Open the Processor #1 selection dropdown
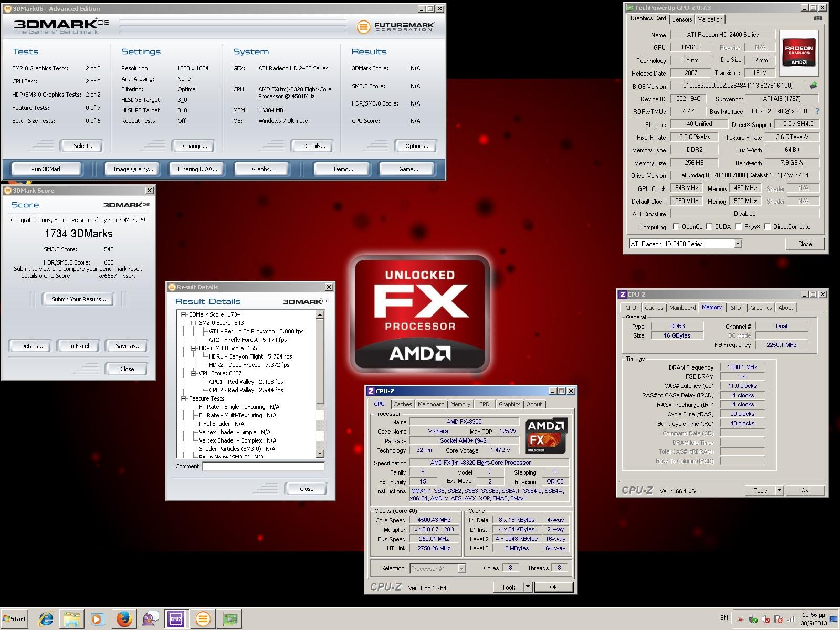Image resolution: width=840 pixels, height=630 pixels. pyautogui.click(x=461, y=569)
